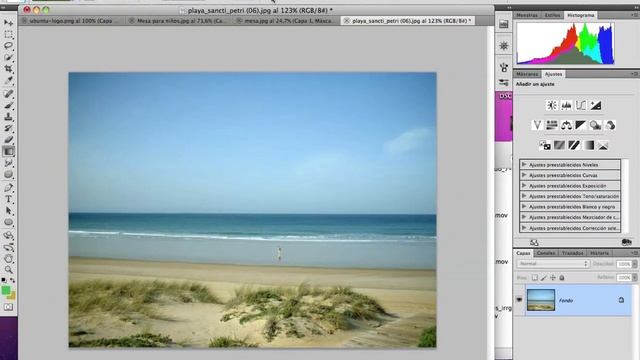This screenshot has height=360, width=640.
Task: Toggle lock image pixels brush icon
Action: coord(544,278)
